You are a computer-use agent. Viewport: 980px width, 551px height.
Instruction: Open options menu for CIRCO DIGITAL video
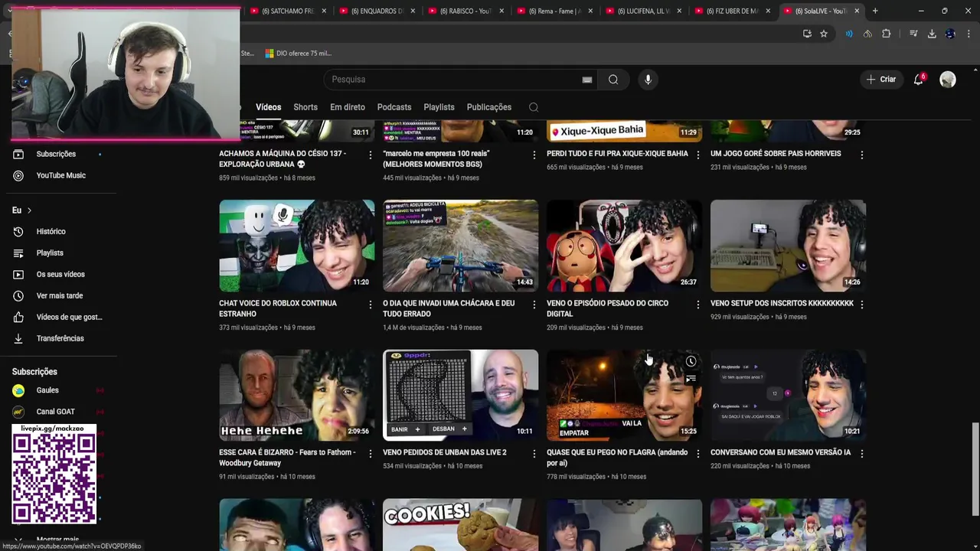(697, 305)
